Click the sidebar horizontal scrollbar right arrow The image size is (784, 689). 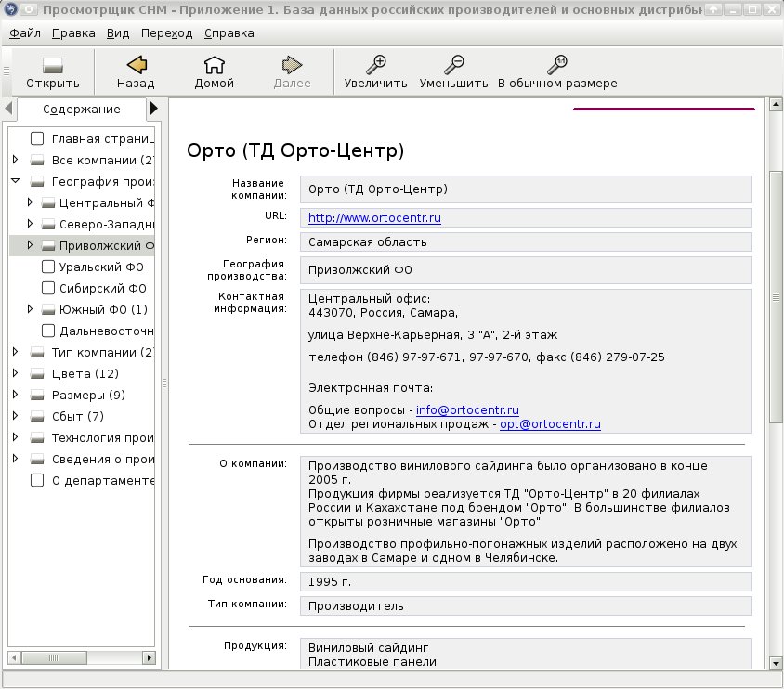click(x=149, y=658)
